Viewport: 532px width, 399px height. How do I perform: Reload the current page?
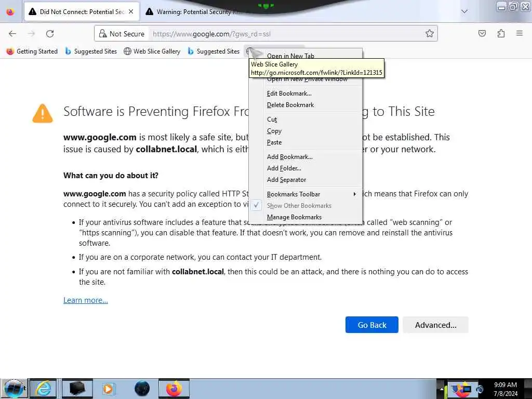click(50, 34)
